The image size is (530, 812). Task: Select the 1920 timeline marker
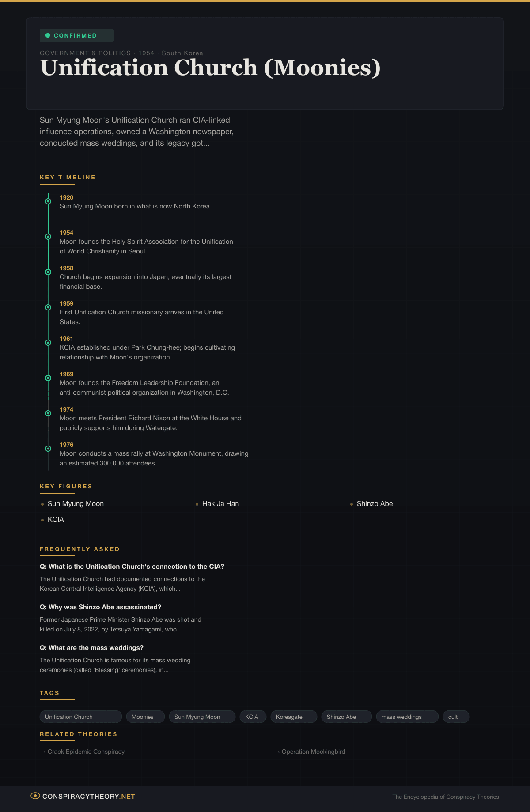point(48,201)
